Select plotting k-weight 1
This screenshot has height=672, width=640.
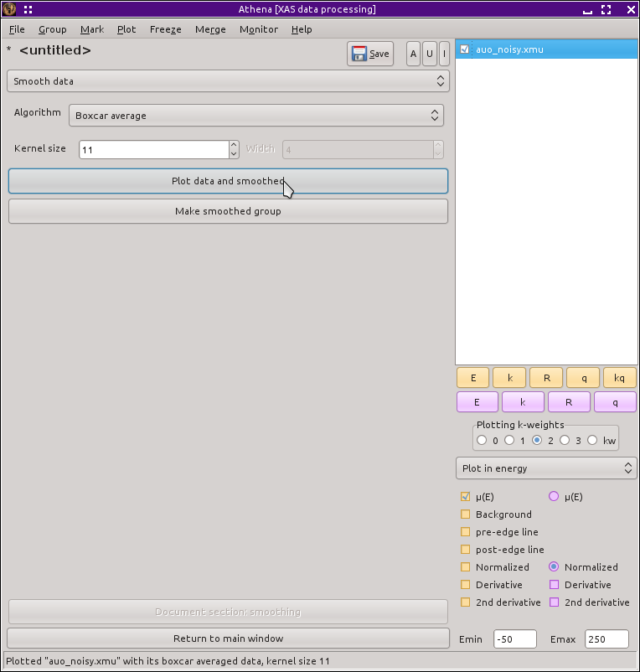(509, 440)
